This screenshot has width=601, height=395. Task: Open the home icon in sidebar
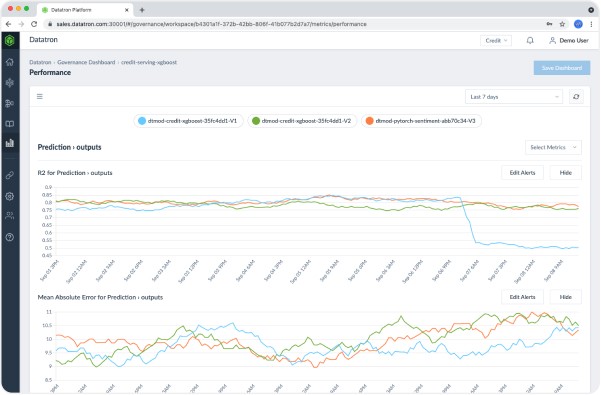[10, 62]
